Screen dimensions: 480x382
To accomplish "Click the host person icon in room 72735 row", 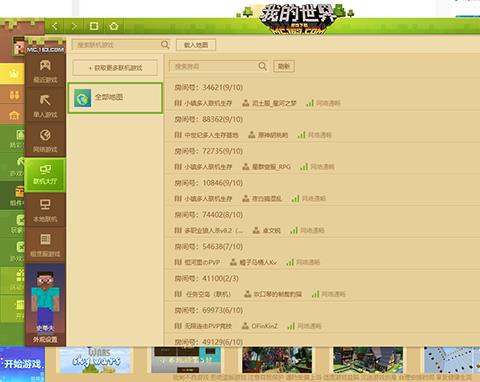I will 246,167.
